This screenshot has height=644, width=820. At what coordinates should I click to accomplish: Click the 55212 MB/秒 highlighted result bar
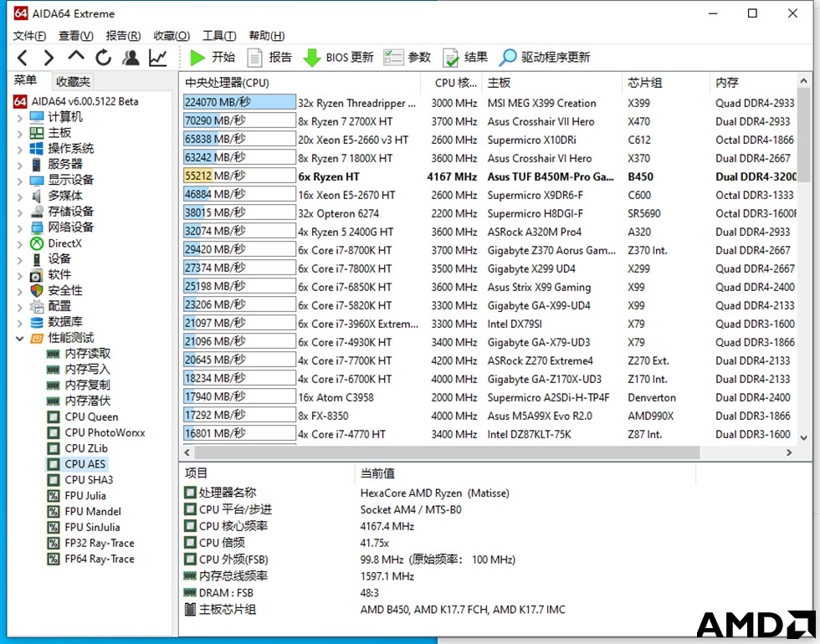coord(239,176)
